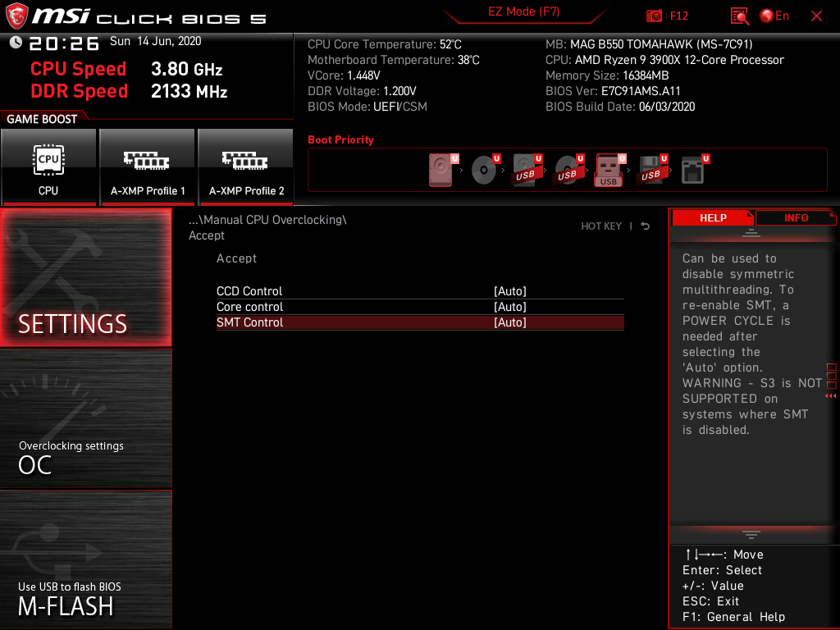Close BIOS with the red X icon
This screenshot has width=840, height=630.
tap(816, 16)
